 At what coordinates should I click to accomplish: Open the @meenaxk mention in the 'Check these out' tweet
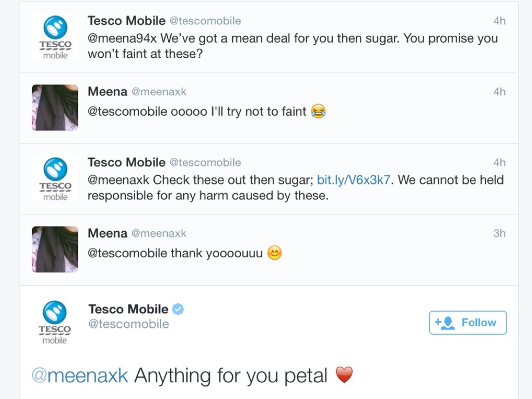point(118,180)
